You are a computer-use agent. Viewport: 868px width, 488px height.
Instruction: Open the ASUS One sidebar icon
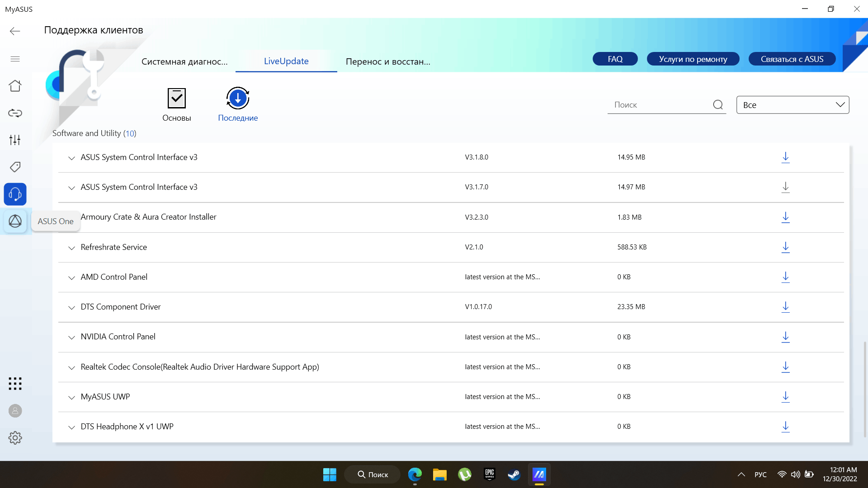pos(15,221)
